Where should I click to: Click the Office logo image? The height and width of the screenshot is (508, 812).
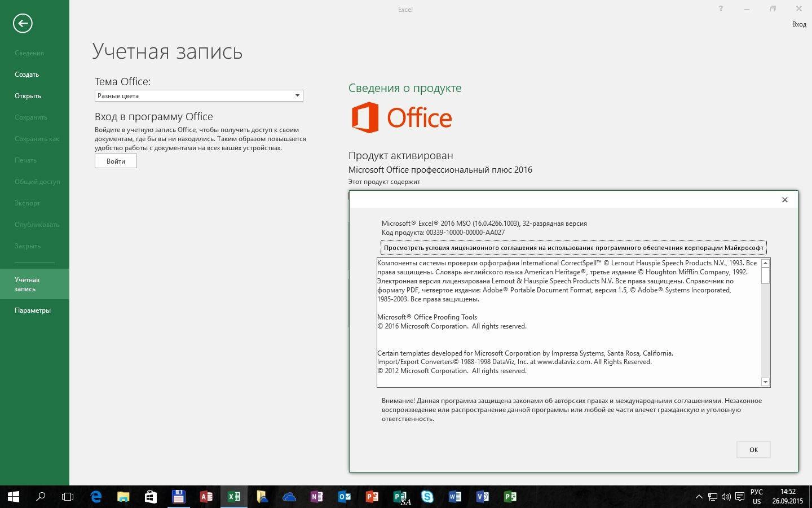(x=401, y=117)
